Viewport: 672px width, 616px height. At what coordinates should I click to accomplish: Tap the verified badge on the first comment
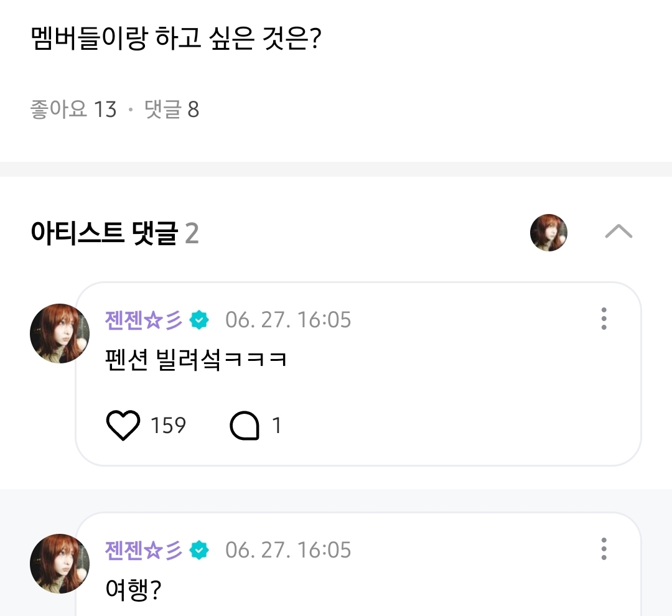200,320
